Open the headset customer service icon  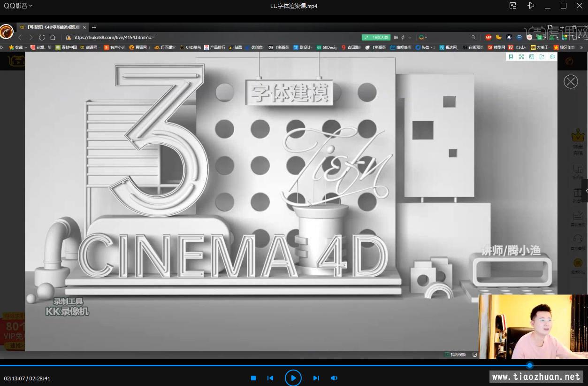coord(578,239)
